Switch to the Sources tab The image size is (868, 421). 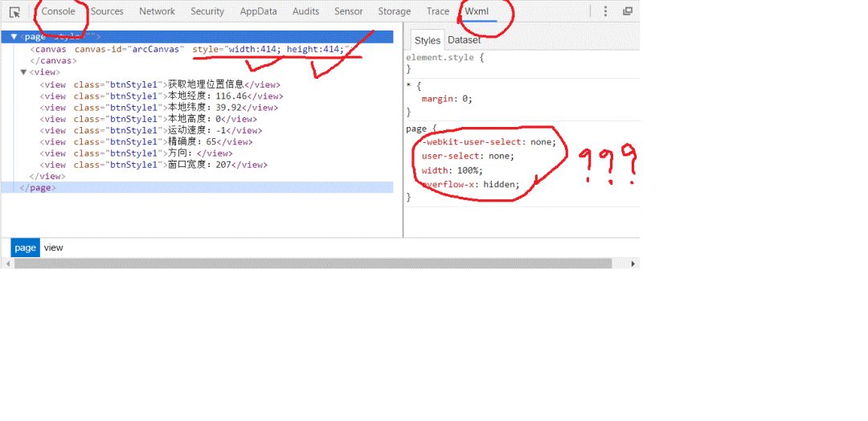pos(107,11)
